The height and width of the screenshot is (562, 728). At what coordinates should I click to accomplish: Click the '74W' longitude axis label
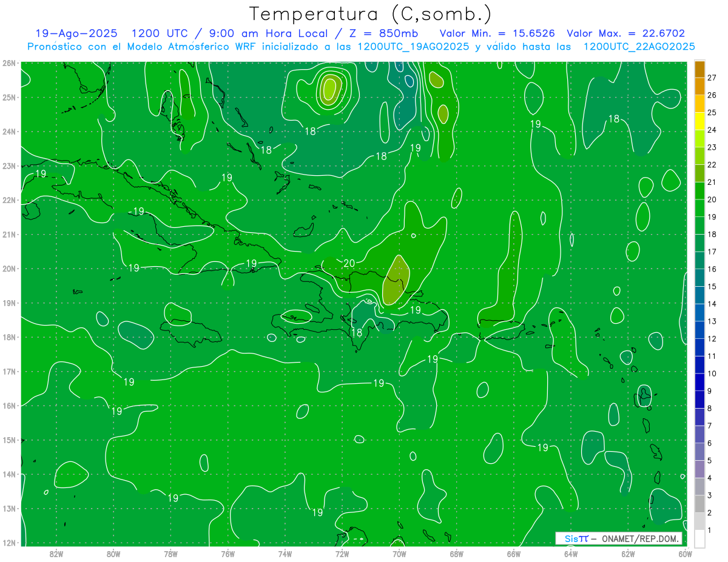[x=285, y=553]
